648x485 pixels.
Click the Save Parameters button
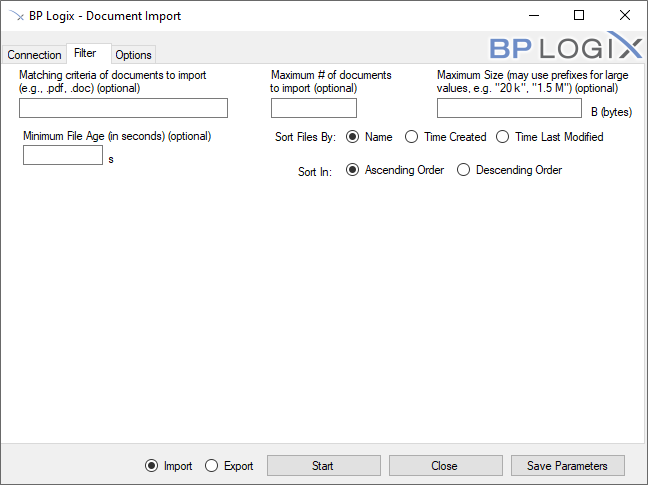[567, 466]
